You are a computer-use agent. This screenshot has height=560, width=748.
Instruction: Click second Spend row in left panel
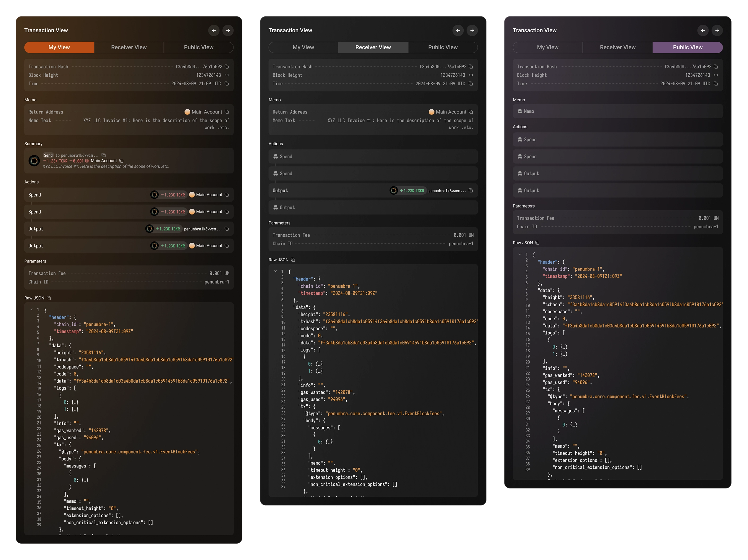(129, 212)
